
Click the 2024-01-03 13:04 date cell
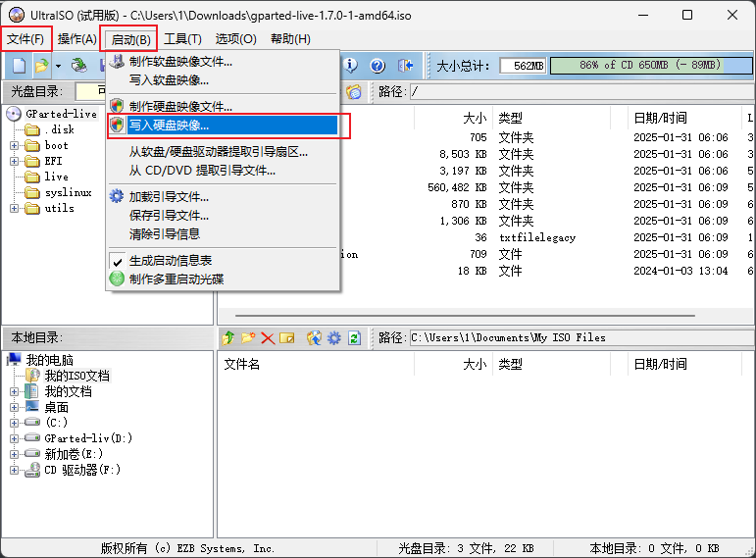[680, 271]
